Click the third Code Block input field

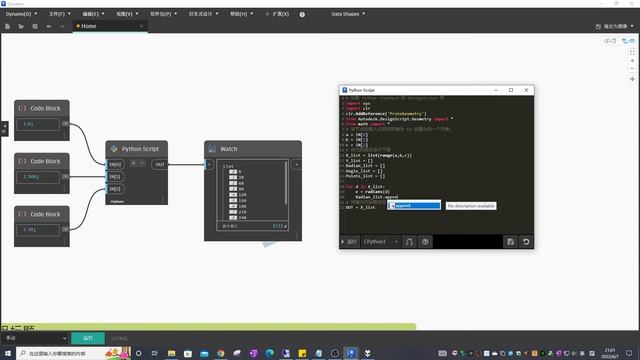(38, 230)
